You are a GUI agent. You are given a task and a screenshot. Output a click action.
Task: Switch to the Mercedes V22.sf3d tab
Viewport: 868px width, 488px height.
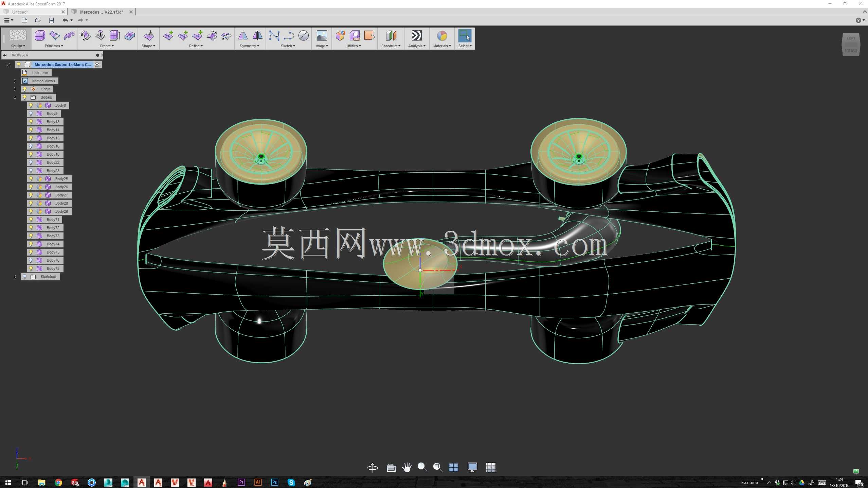tap(102, 12)
